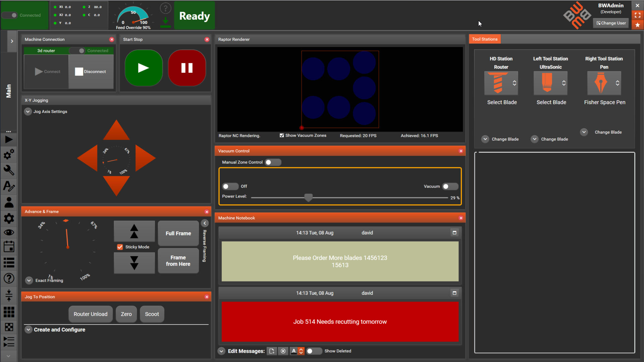The height and width of the screenshot is (362, 644).
Task: Click the eye view sidebar icon
Action: point(9,232)
